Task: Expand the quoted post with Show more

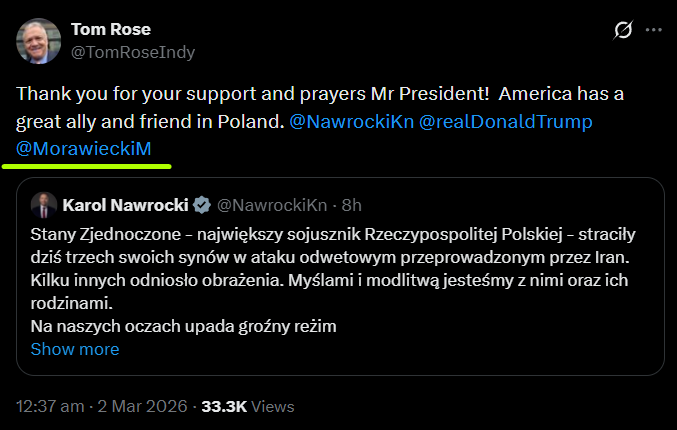Action: pyautogui.click(x=75, y=349)
